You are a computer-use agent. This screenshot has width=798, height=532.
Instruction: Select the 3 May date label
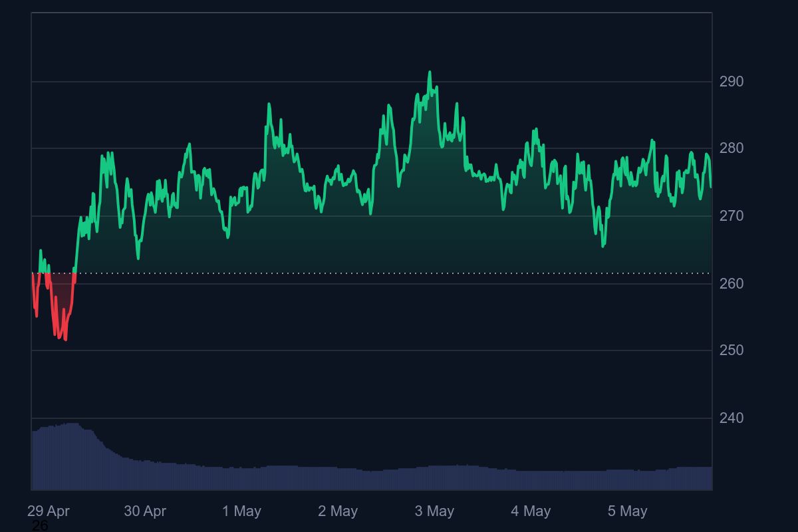[x=434, y=511]
